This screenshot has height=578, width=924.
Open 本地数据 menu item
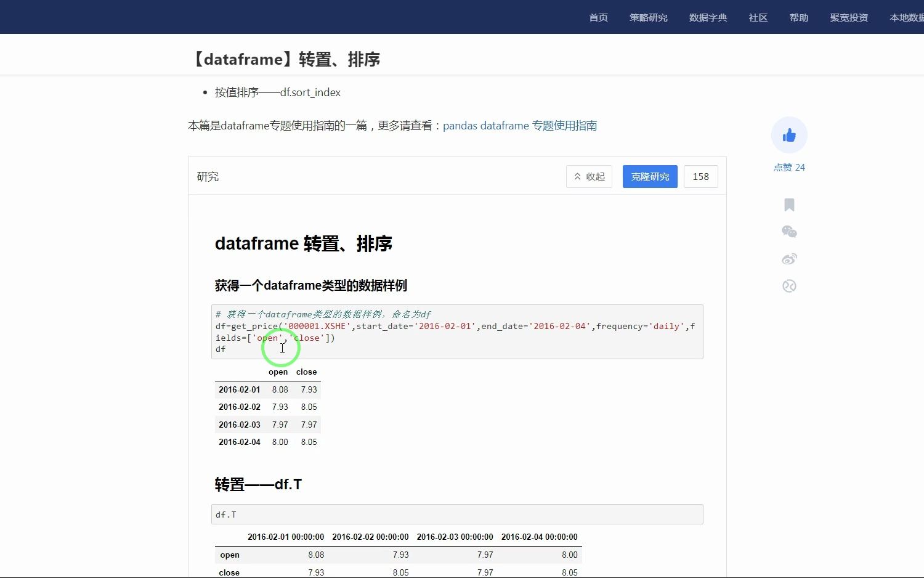[907, 17]
